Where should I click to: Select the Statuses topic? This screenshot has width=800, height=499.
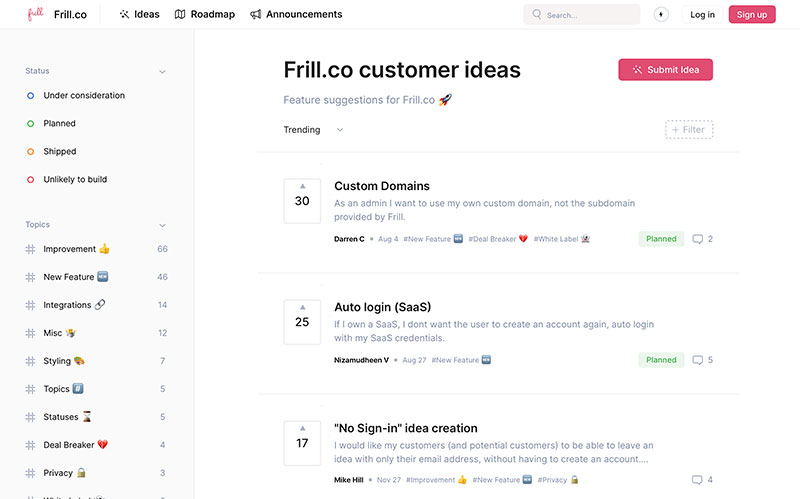pos(96,417)
